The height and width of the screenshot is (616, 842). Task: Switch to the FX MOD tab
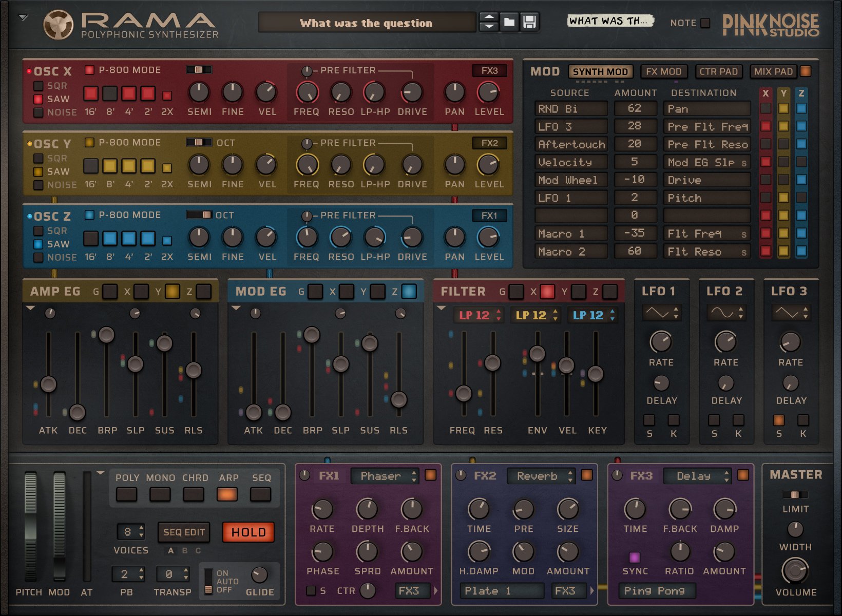tap(663, 71)
